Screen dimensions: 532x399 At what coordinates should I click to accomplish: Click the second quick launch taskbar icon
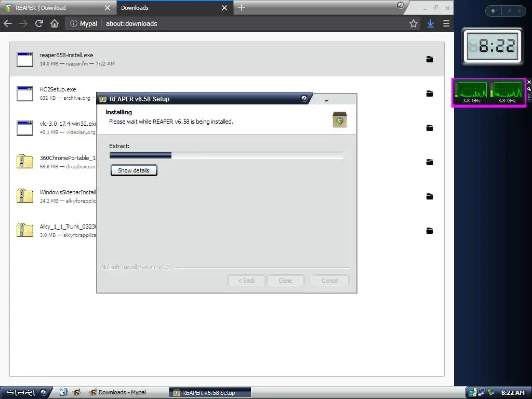77,392
